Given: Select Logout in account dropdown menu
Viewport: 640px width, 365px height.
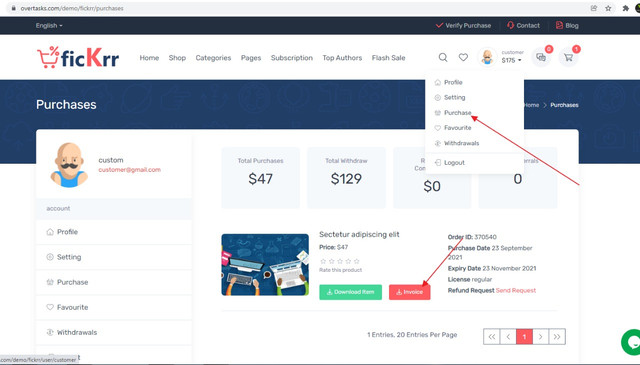Looking at the screenshot, I should pos(450,162).
